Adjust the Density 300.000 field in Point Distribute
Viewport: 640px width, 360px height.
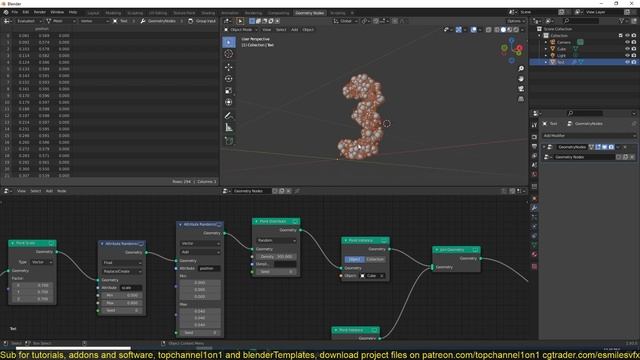(x=276, y=257)
